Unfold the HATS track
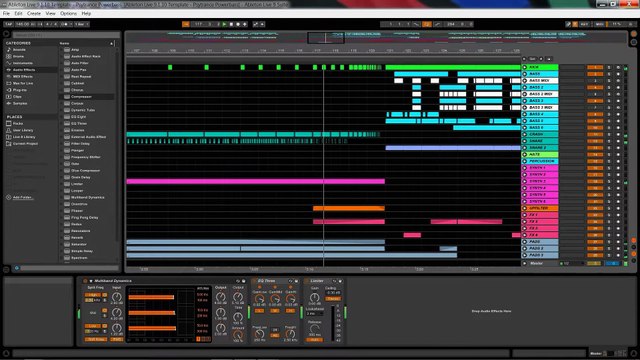 point(524,154)
